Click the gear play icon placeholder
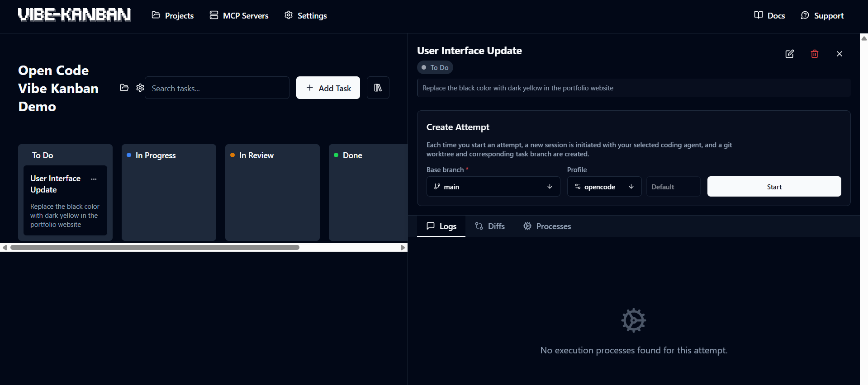The width and height of the screenshot is (868, 385). [634, 320]
